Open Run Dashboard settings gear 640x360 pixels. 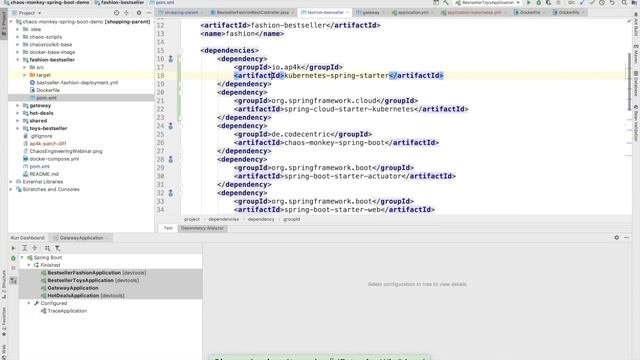(616, 238)
